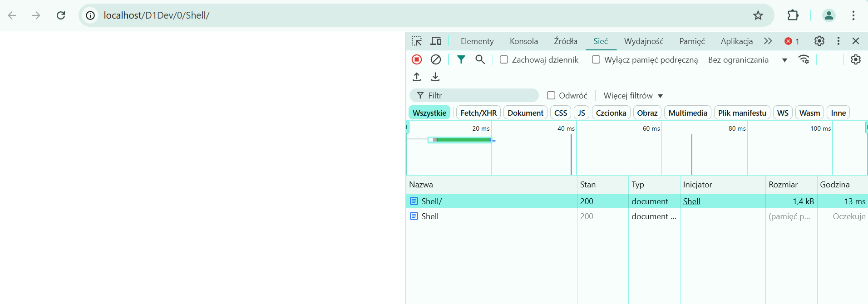The width and height of the screenshot is (868, 304).
Task: Filter by Czcionka type
Action: coord(611,113)
